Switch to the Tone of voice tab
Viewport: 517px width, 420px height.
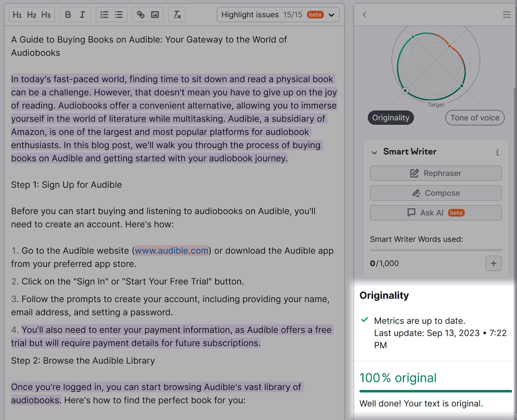tap(474, 118)
